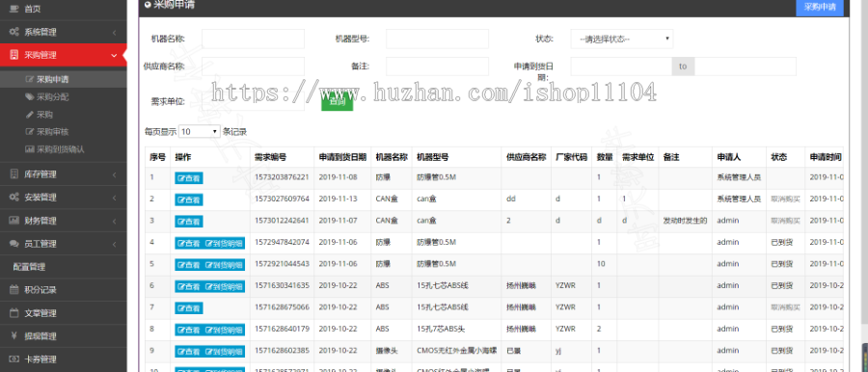The image size is (868, 372).
Task: Click the 采购管理 calculator icon
Action: click(14, 55)
